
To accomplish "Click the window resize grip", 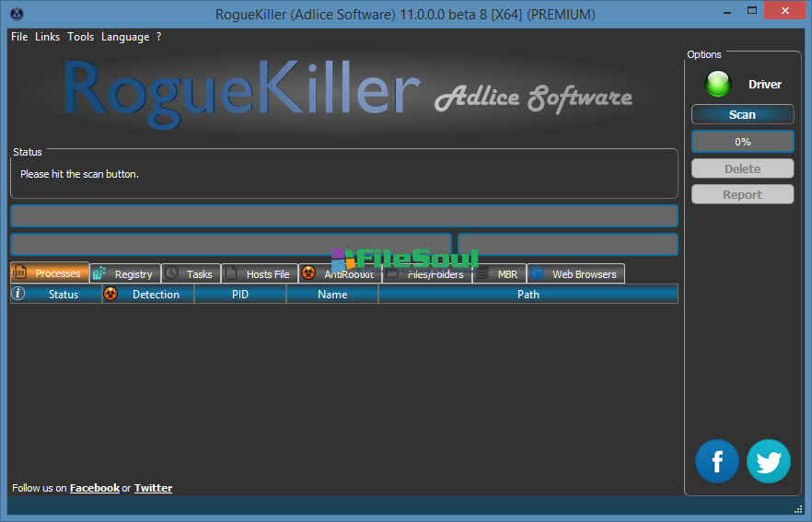I will point(798,509).
